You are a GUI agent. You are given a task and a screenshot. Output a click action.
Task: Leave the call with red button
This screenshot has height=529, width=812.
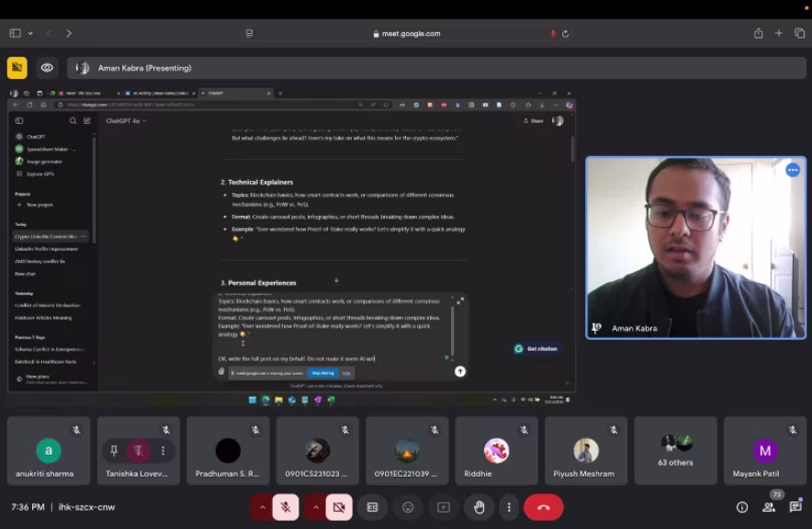click(543, 507)
